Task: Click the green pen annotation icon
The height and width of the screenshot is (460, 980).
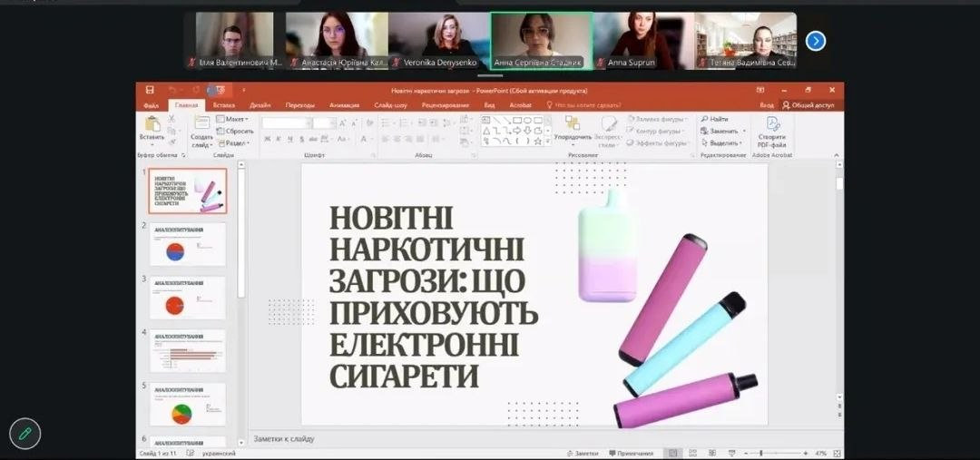Action: click(25, 434)
